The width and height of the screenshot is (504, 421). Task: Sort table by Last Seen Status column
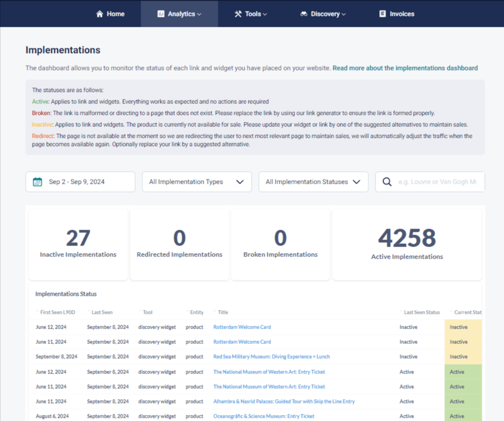click(421, 312)
